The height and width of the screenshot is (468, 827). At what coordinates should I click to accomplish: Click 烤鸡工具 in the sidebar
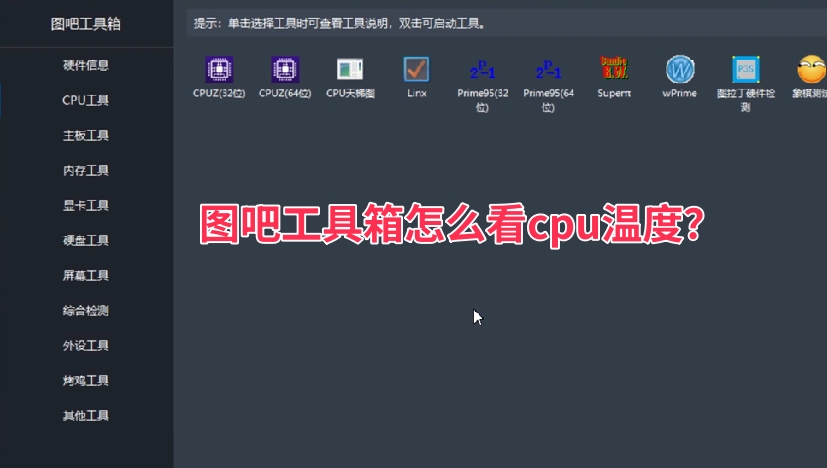pos(86,381)
